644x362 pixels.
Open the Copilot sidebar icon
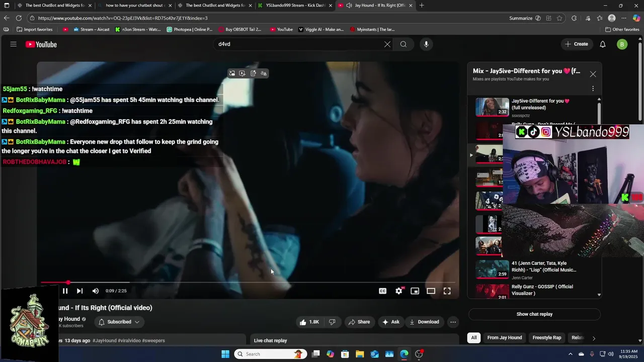coord(636,18)
